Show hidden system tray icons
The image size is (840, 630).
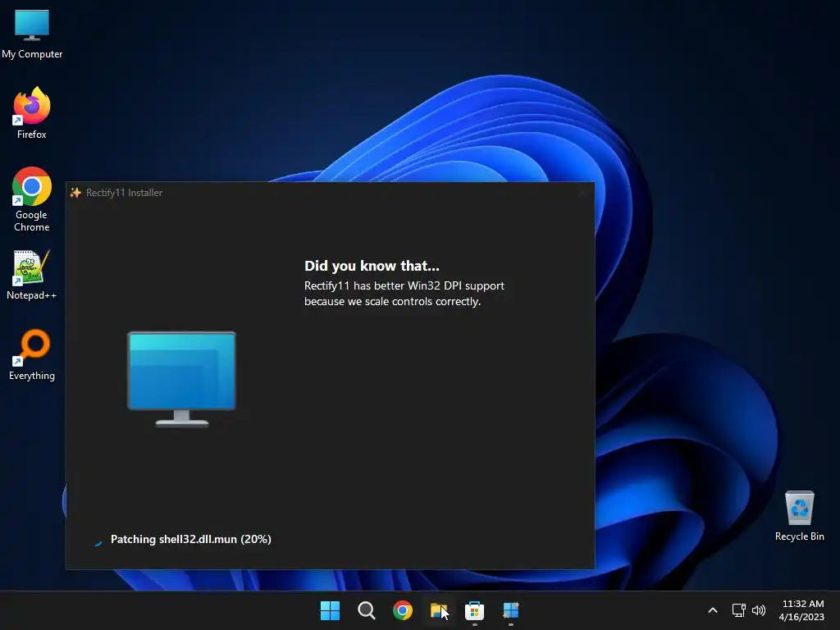pos(713,610)
